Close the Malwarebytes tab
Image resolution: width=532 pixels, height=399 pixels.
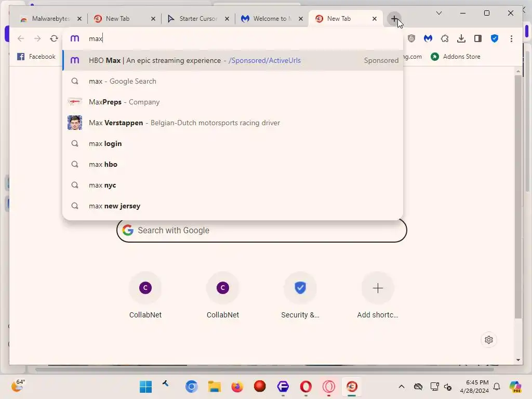click(79, 19)
